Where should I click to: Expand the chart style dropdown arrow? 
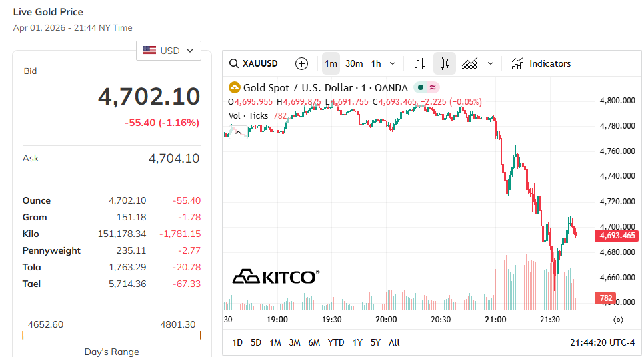tap(491, 64)
